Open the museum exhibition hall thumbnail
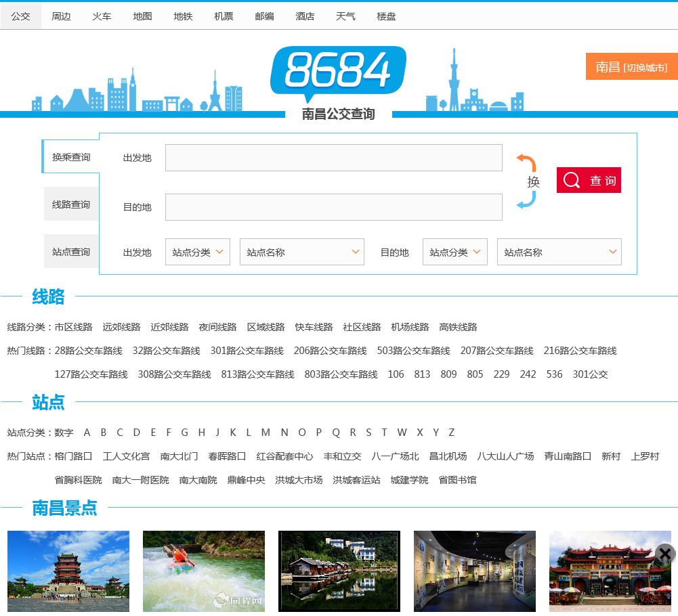The image size is (678, 616). [x=475, y=571]
